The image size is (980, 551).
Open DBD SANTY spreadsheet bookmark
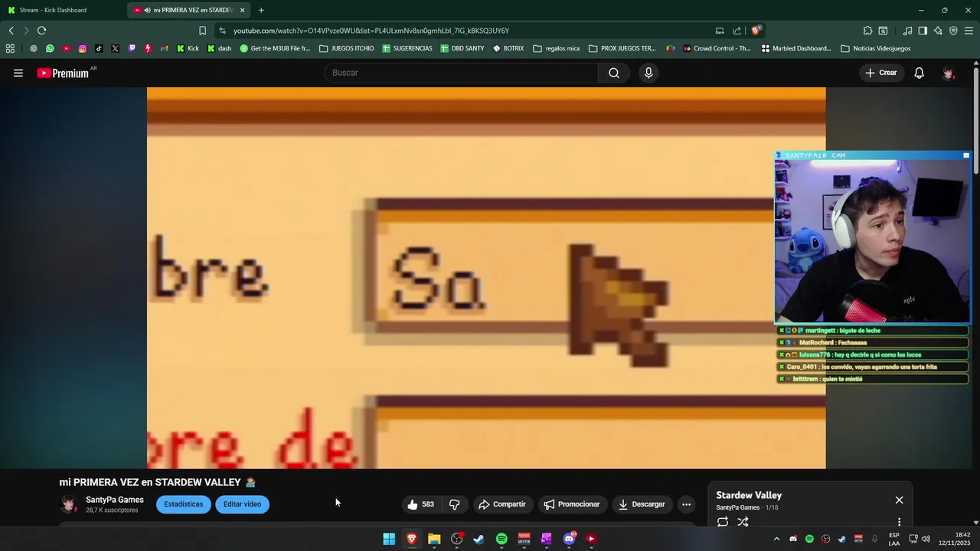coord(462,48)
